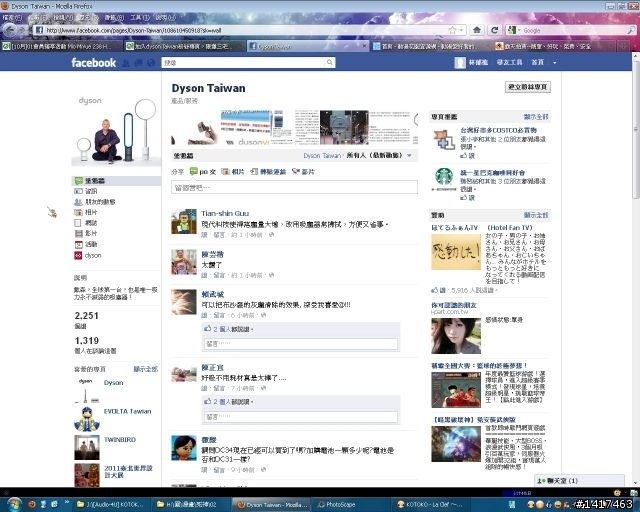640x512 pixels.
Task: Select the Wall item in left sidebar
Action: [116, 180]
